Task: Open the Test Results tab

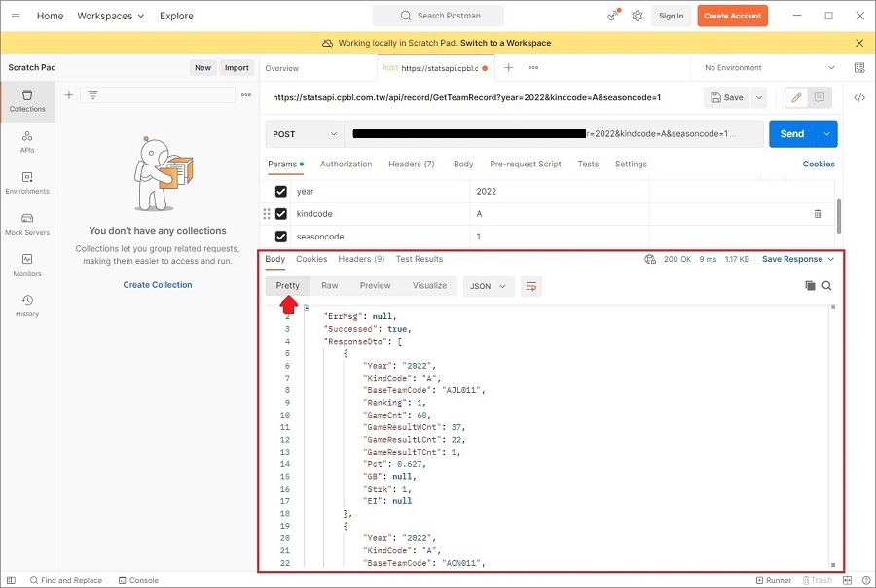Action: (x=419, y=259)
